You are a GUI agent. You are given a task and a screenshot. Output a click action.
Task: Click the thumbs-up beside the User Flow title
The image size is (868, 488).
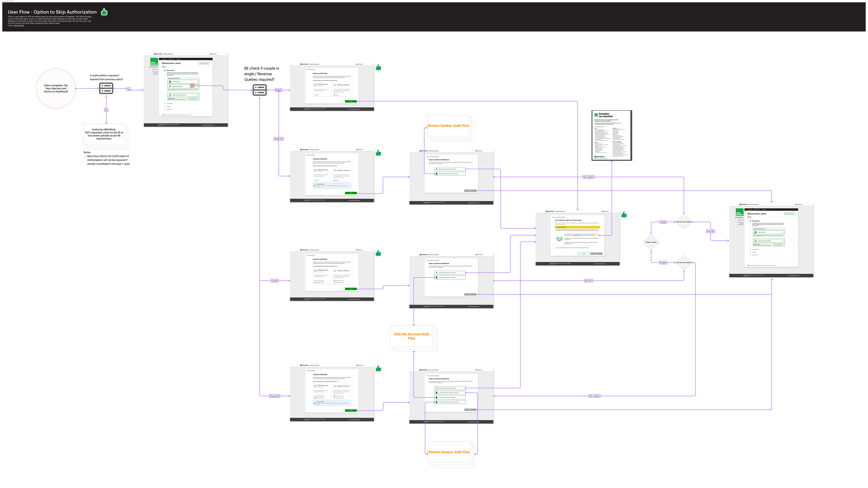pyautogui.click(x=104, y=12)
